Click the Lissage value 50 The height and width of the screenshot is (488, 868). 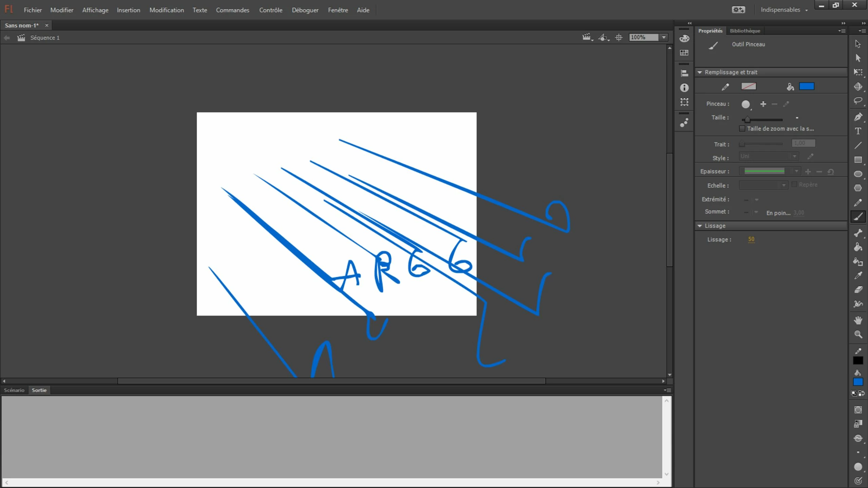click(x=751, y=239)
